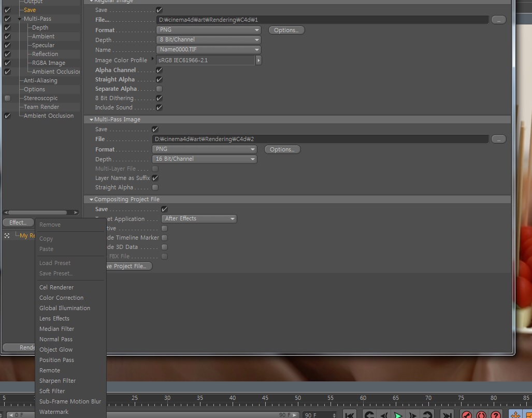Screen dimensions: 532x418
Task: Open the 16 Bit/Channel depth dropdown
Action: pyautogui.click(x=205, y=159)
